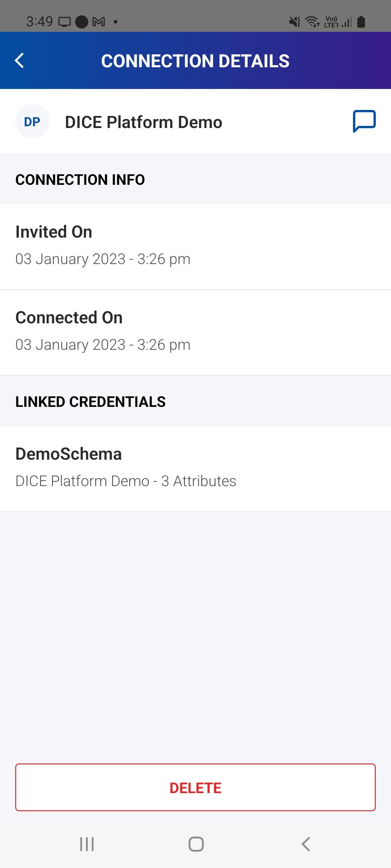The image size is (391, 868).
Task: Tap the DP avatar circle
Action: pos(32,122)
